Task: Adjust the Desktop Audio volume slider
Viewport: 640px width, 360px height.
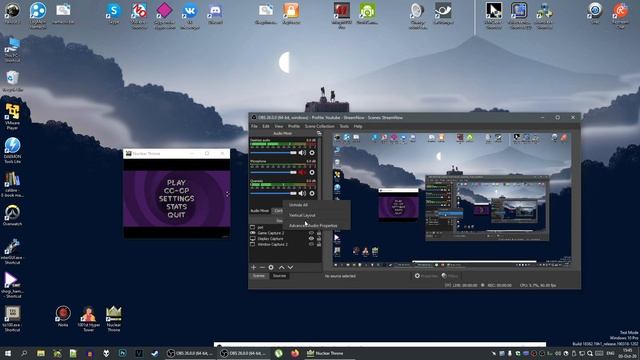Action: tap(273, 153)
